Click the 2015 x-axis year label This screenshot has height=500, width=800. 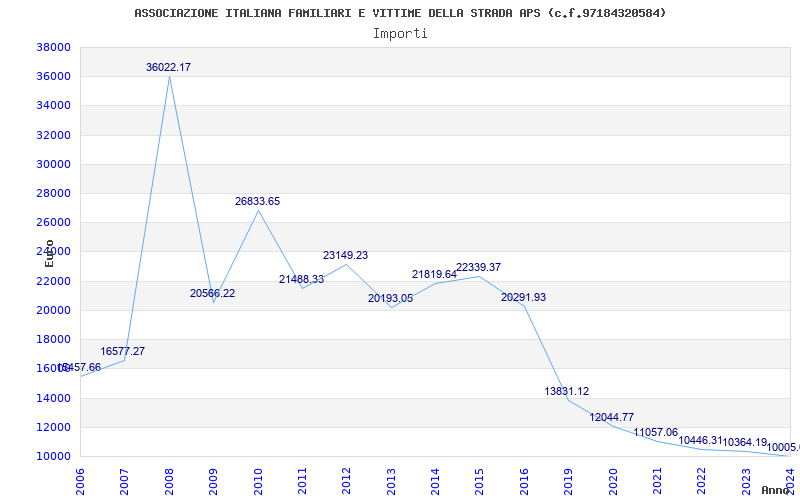[x=480, y=481]
